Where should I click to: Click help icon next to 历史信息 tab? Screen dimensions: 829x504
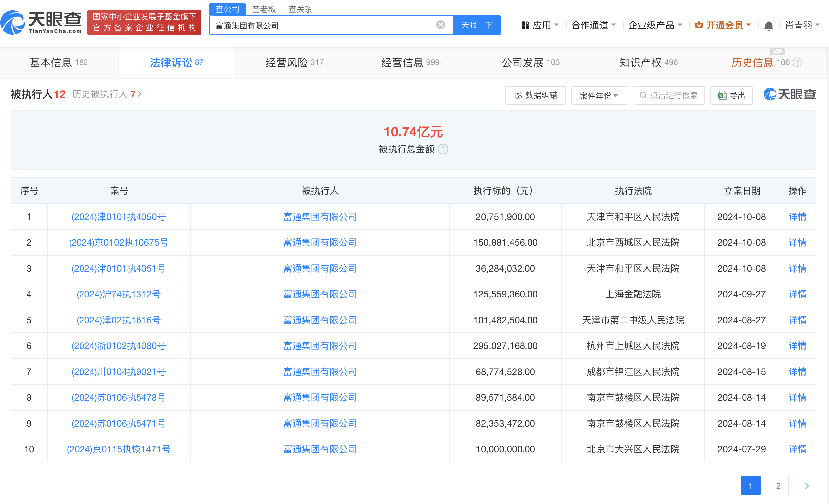(797, 62)
